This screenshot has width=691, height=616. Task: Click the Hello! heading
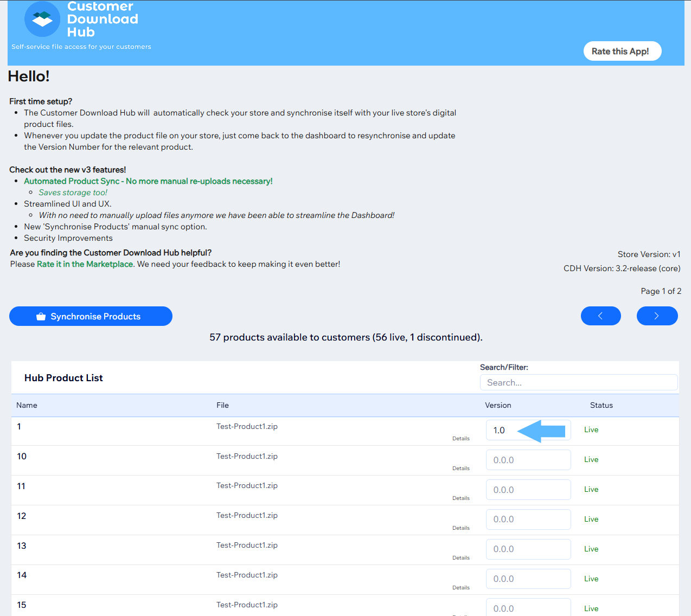(x=29, y=76)
